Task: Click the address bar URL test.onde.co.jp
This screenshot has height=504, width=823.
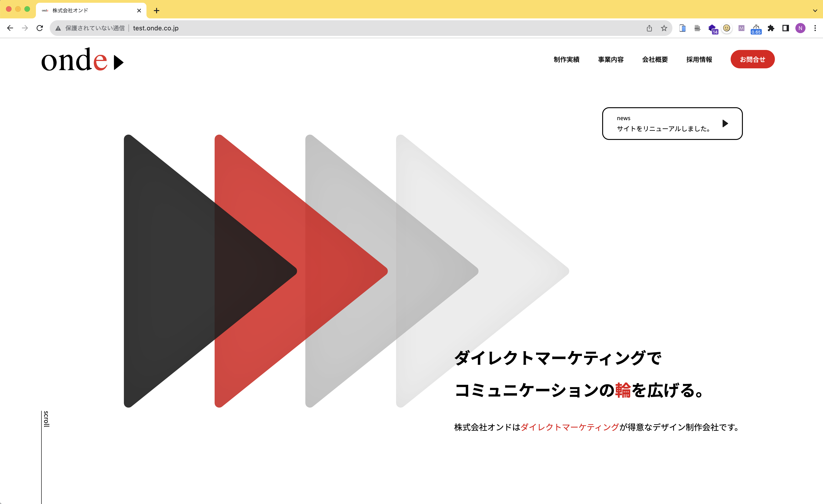Action: pyautogui.click(x=156, y=28)
